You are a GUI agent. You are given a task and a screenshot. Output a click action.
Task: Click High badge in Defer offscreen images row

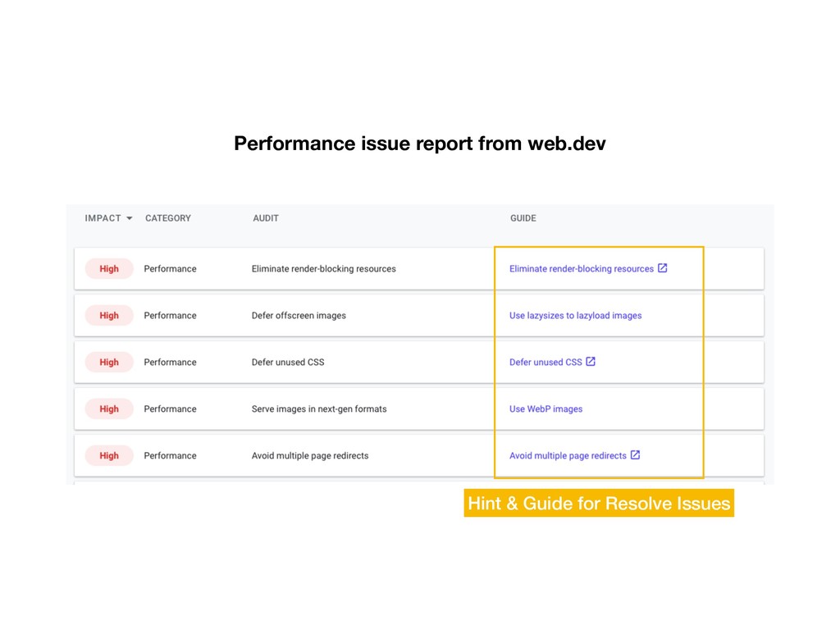[x=109, y=316]
